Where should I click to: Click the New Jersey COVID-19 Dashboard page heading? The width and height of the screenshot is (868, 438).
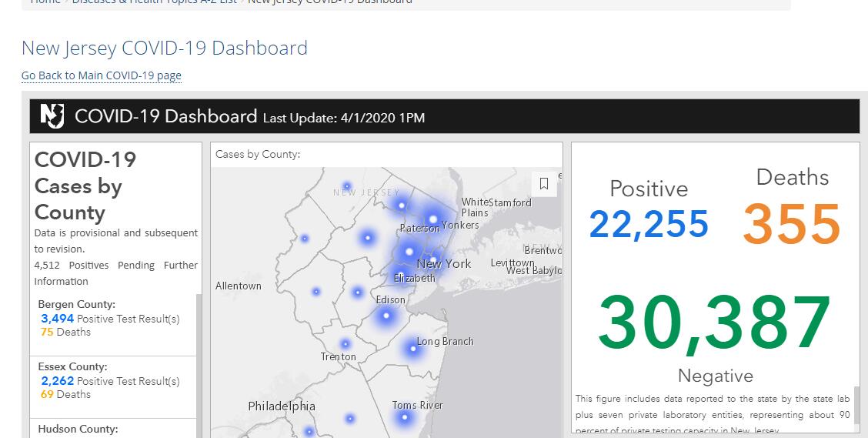pos(165,48)
